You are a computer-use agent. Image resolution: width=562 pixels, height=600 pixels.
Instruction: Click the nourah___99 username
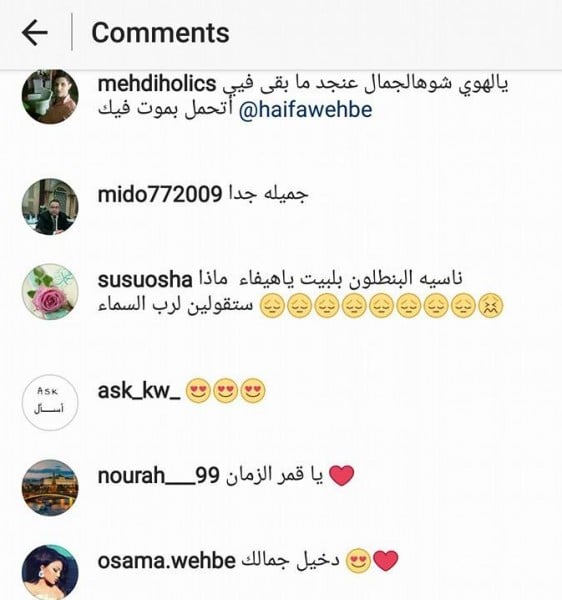(x=159, y=476)
